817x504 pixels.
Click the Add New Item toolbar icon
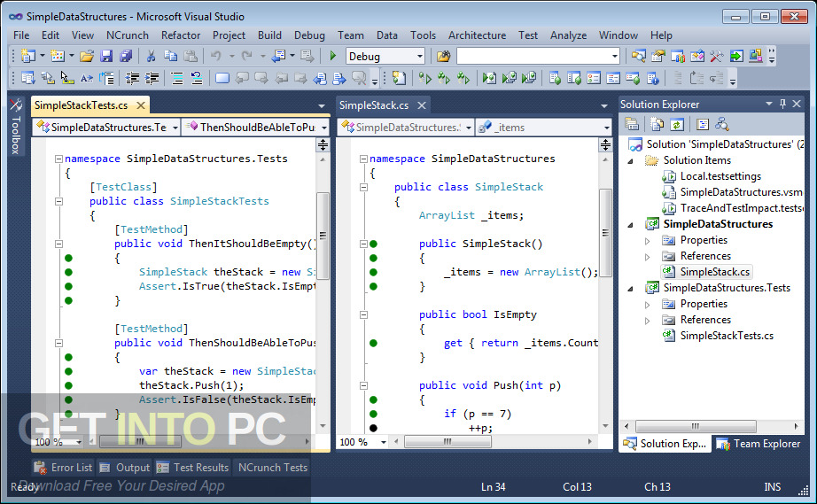(58, 56)
